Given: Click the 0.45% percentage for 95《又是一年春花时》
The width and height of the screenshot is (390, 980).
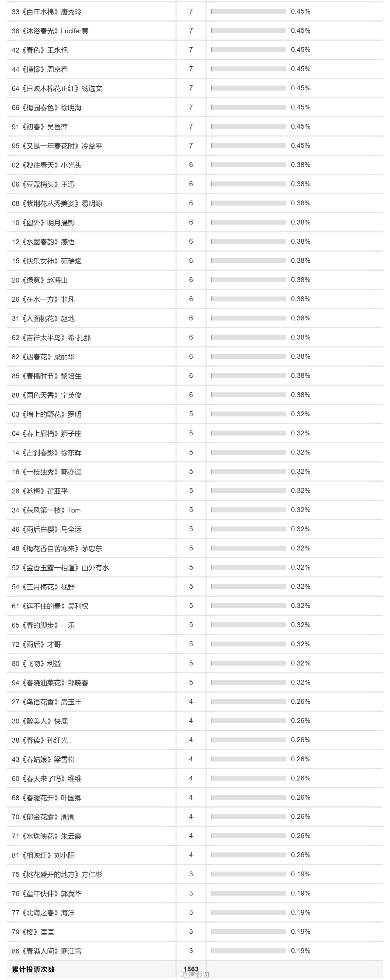Looking at the screenshot, I should point(301,146).
